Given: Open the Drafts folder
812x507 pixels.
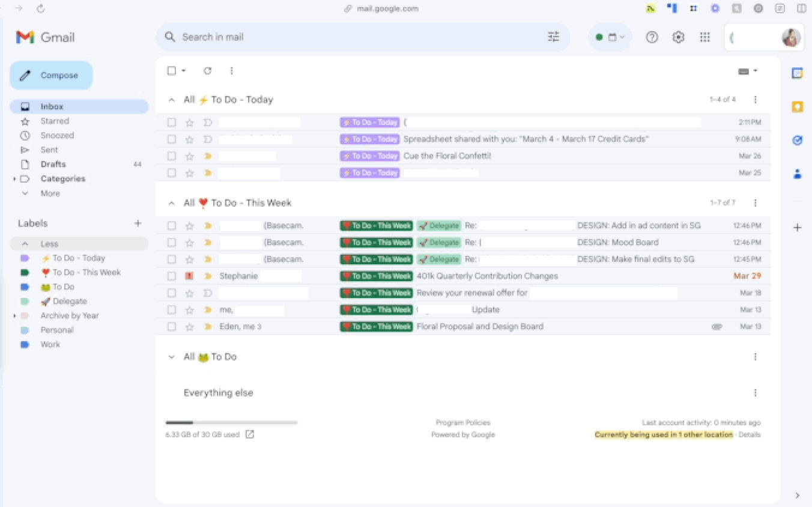Looking at the screenshot, I should 53,165.
